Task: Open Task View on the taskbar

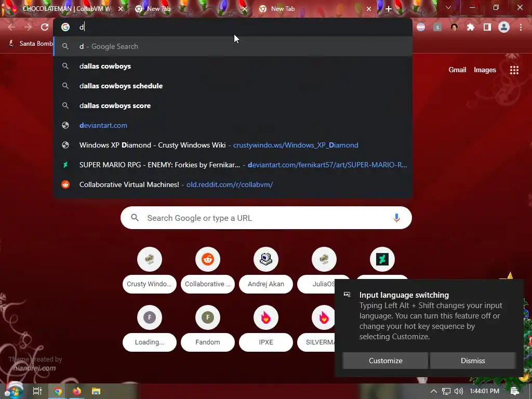Action: (37, 391)
